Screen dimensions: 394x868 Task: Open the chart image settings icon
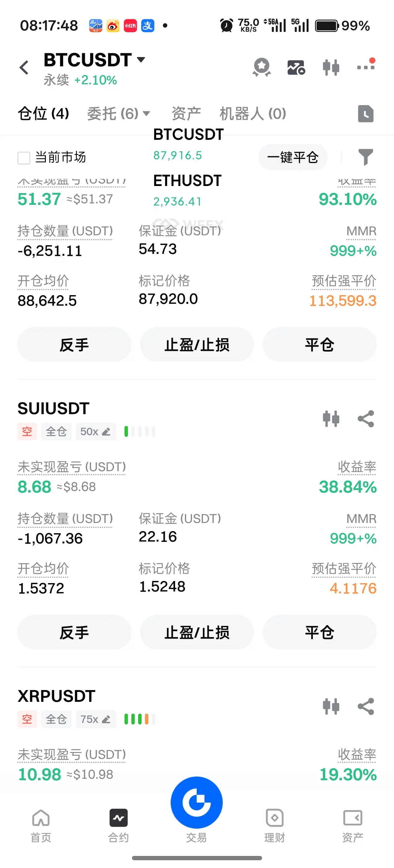296,67
